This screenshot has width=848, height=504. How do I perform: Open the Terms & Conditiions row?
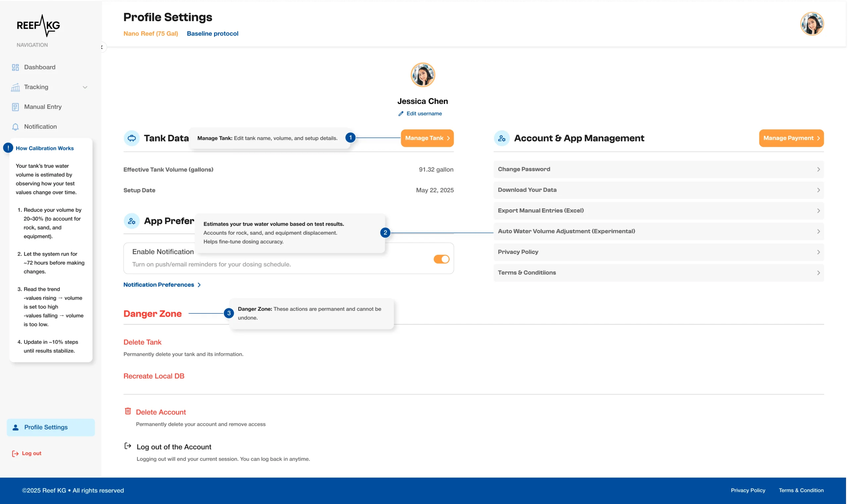pos(658,273)
